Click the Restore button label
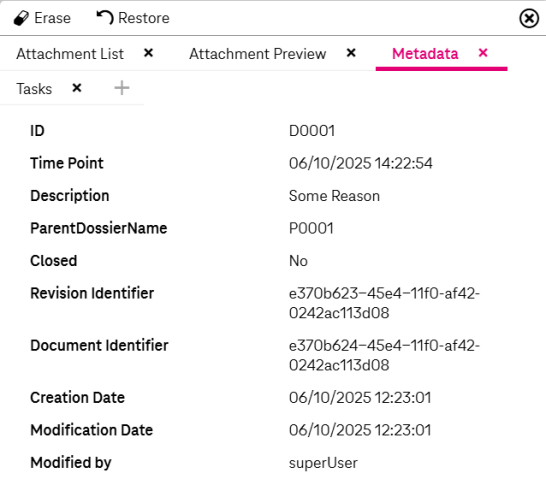 144,18
